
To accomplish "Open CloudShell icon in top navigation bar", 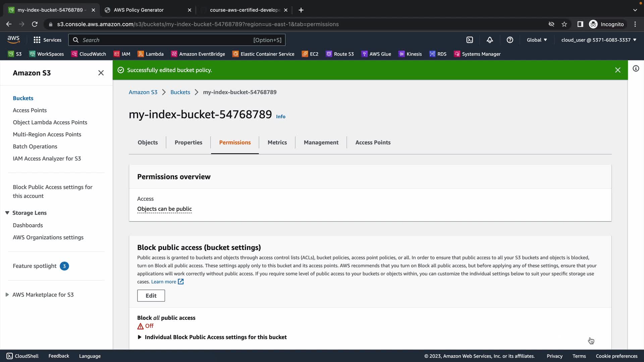I will (x=470, y=40).
